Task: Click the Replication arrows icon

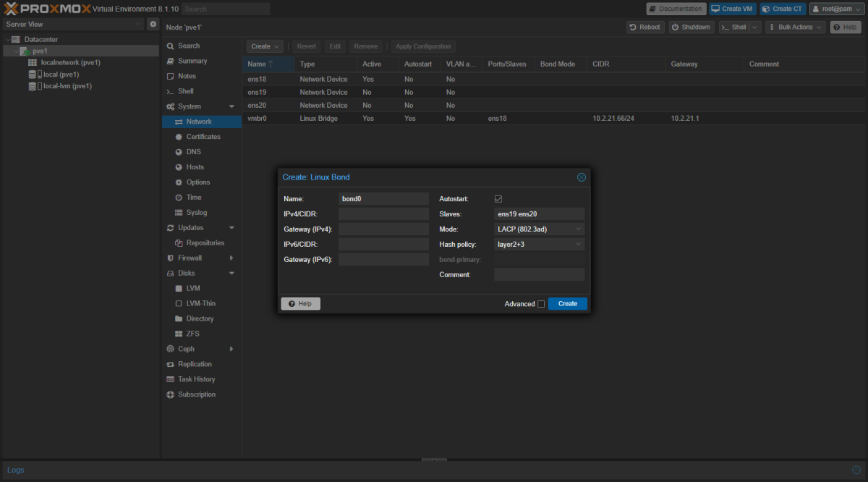Action: click(x=171, y=364)
